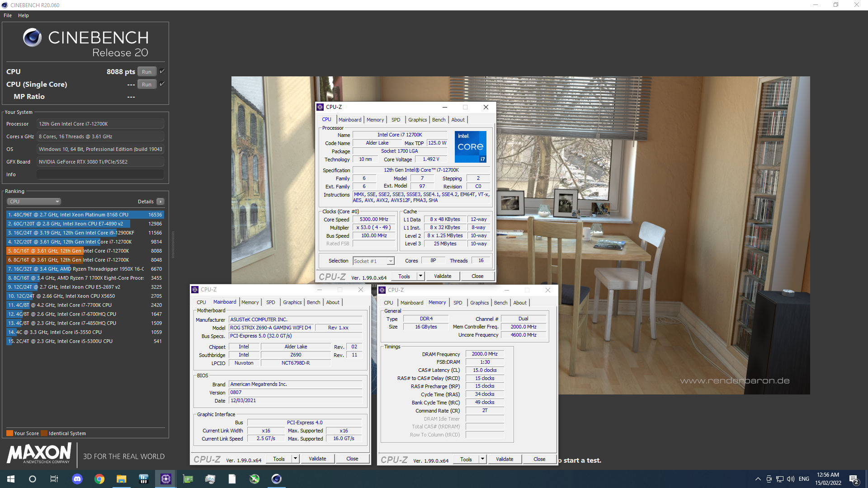
Task: Open Discord from the taskbar
Action: (77, 479)
